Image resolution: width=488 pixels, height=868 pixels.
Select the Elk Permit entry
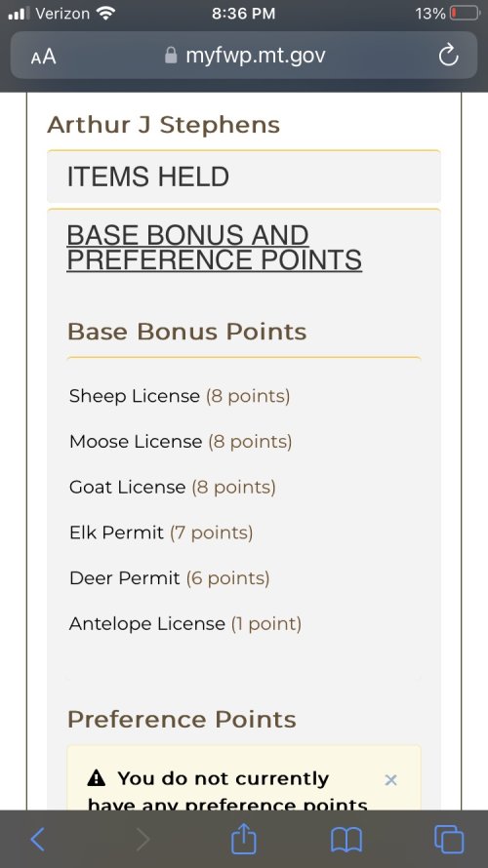coord(161,533)
